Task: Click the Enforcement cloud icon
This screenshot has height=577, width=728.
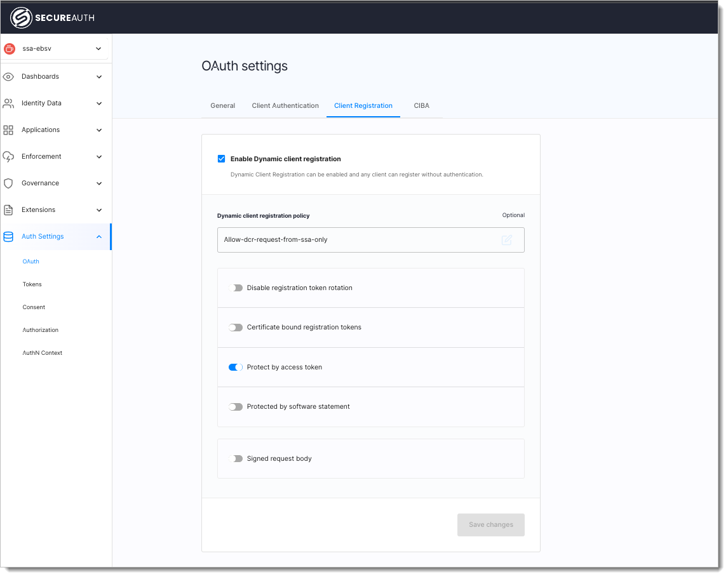Action: tap(8, 157)
